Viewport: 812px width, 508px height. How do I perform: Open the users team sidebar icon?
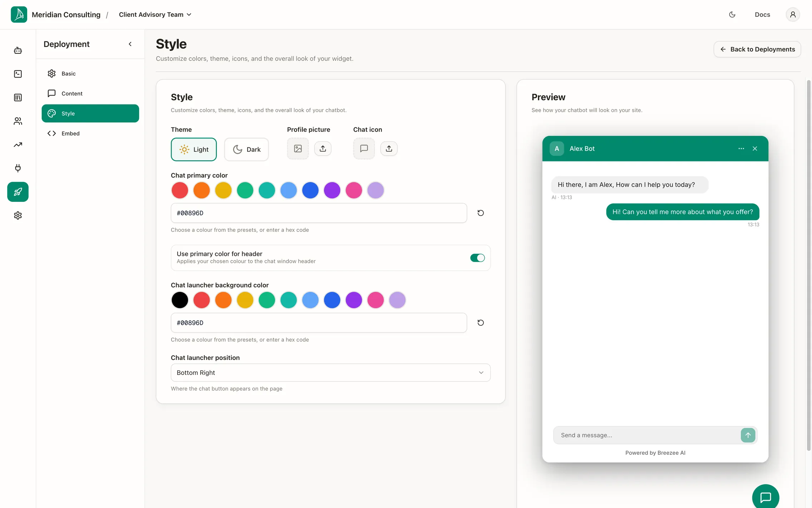(18, 121)
